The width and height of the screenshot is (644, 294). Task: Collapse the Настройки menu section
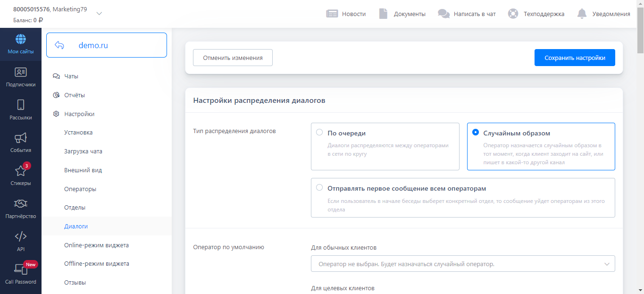[x=79, y=114]
